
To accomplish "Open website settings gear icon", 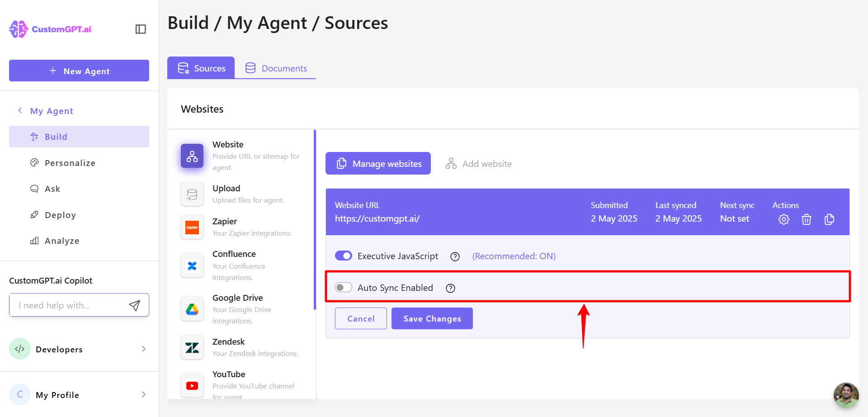I will 784,219.
